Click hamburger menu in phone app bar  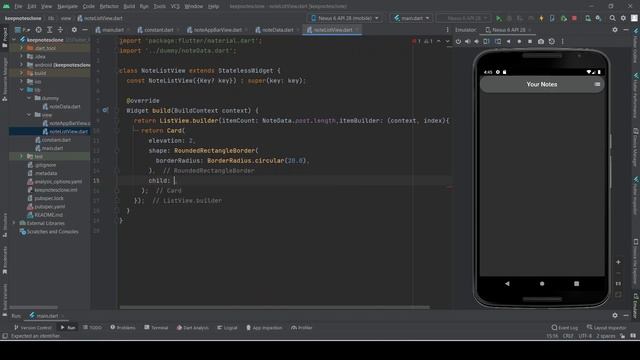597,84
